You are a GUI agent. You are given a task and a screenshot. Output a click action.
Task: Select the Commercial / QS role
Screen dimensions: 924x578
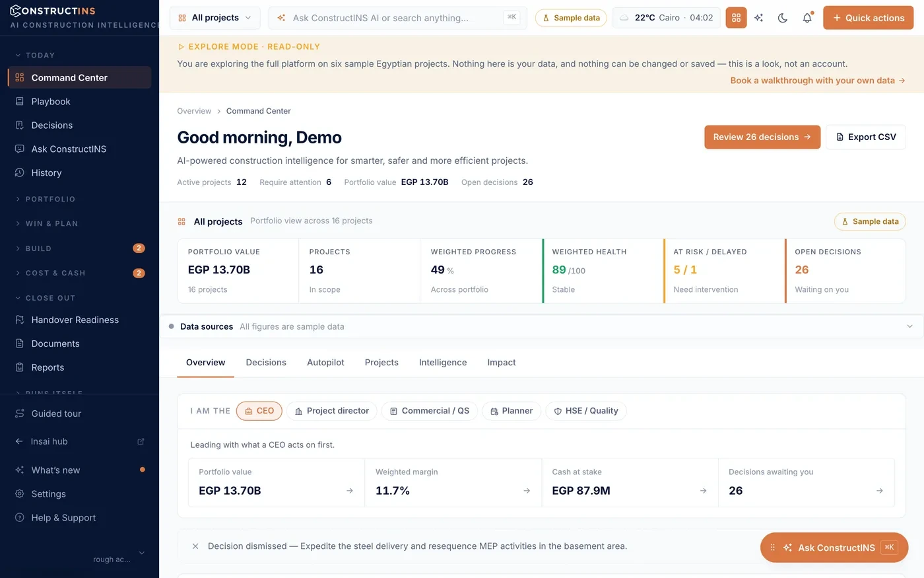430,411
